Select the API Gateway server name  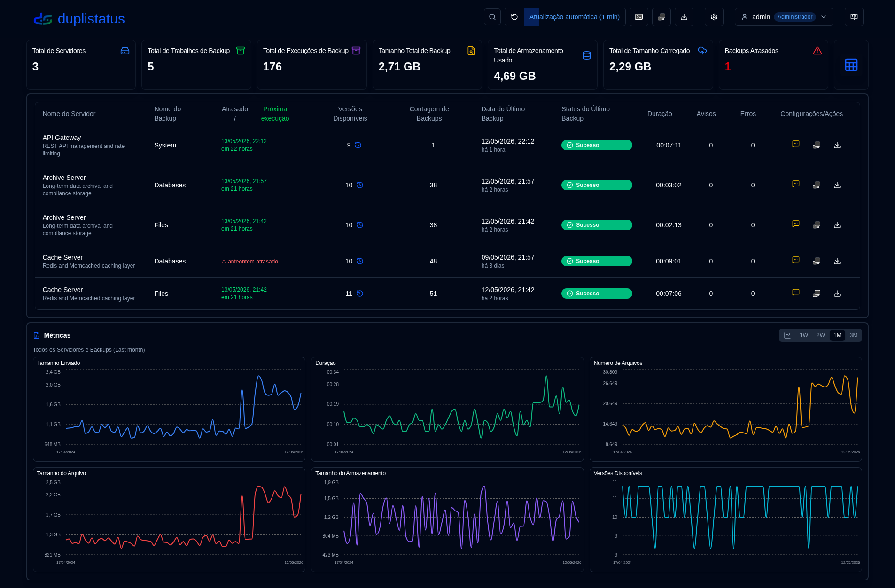click(62, 138)
